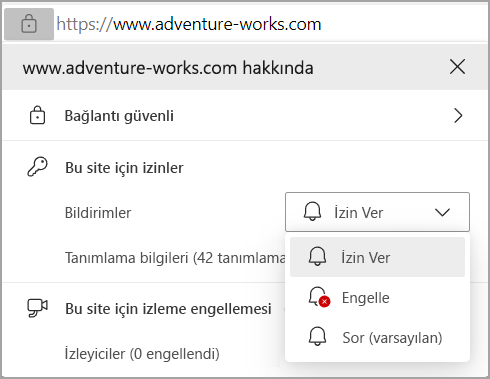Screen dimensions: 490x379
Task: Click the lock icon in address bar
Action: [29, 24]
